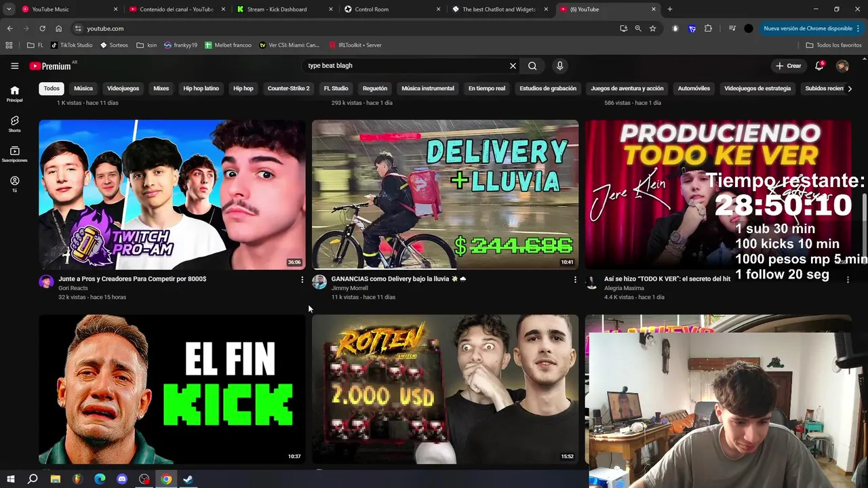868x488 pixels.
Task: Click the Crear button
Action: coord(789,66)
